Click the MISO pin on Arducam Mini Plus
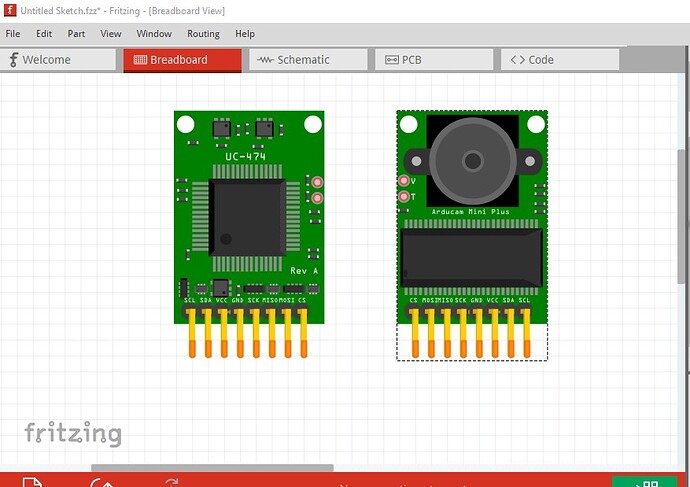The height and width of the screenshot is (487, 690). [x=447, y=333]
